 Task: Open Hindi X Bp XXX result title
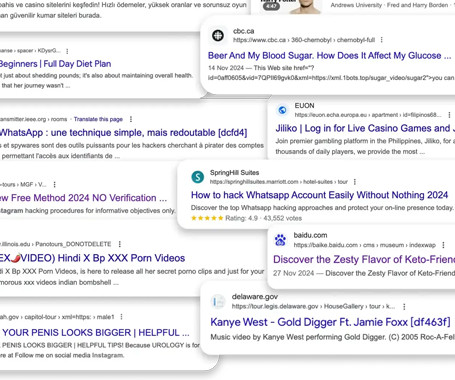(92, 258)
